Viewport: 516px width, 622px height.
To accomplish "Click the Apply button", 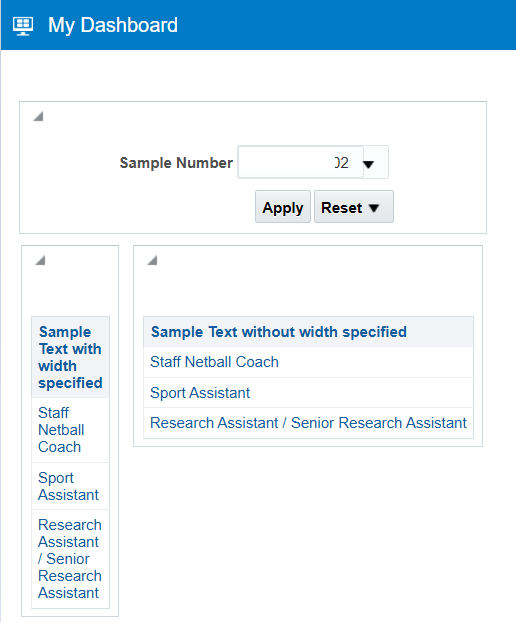I will [283, 207].
